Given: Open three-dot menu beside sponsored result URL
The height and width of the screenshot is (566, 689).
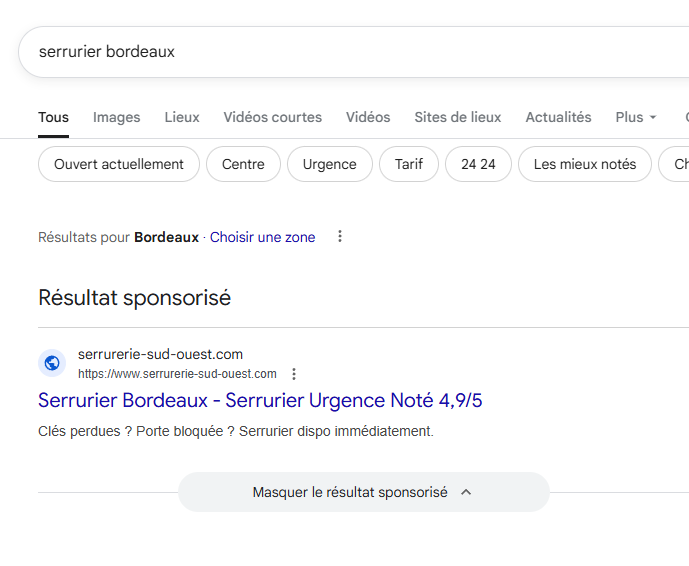Looking at the screenshot, I should coord(294,374).
